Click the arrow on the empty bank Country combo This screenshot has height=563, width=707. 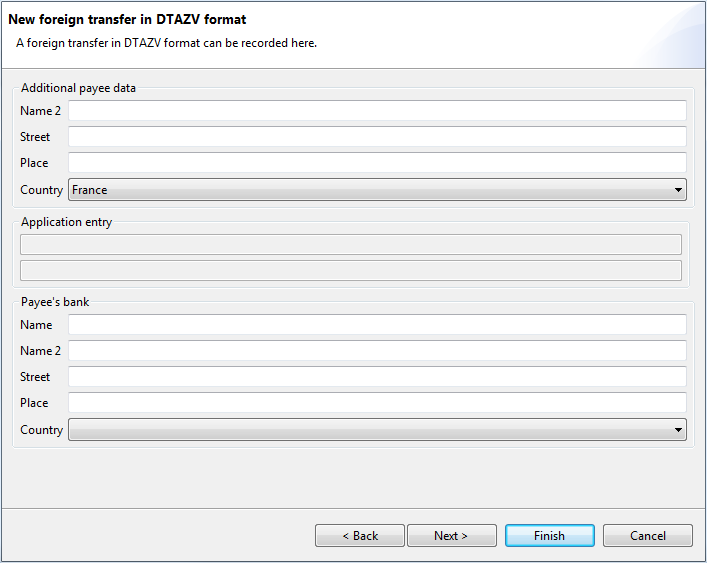[678, 430]
